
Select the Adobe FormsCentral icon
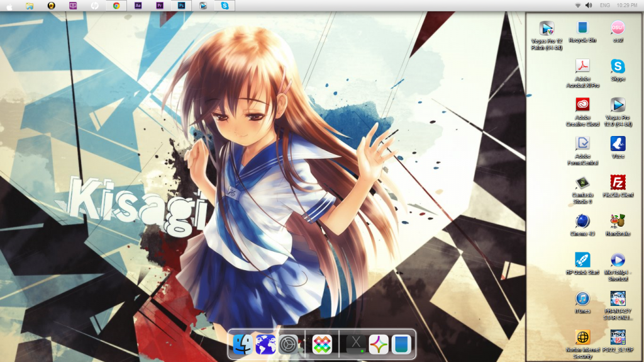tap(582, 150)
